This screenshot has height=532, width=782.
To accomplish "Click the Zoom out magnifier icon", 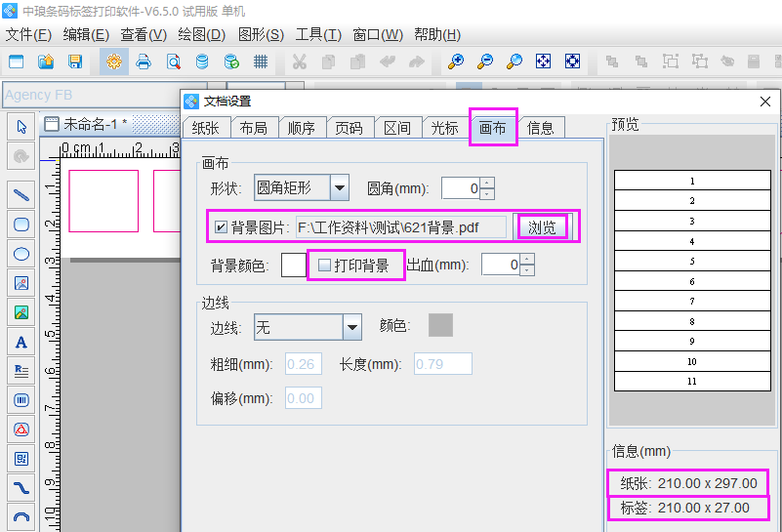I will pos(485,61).
